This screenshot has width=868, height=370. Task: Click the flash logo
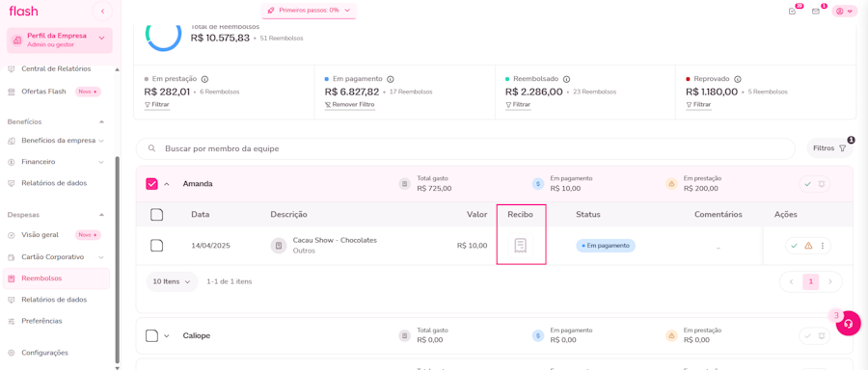tap(23, 11)
